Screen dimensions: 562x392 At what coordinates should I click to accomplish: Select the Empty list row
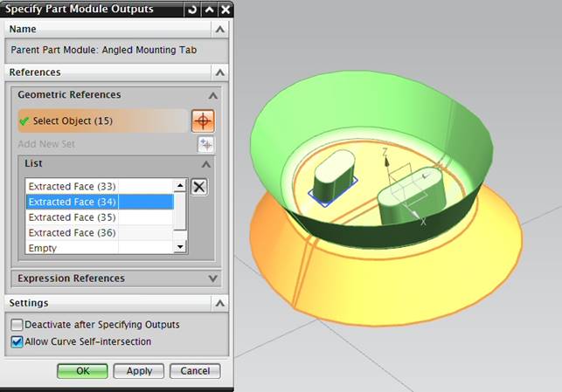[100, 248]
